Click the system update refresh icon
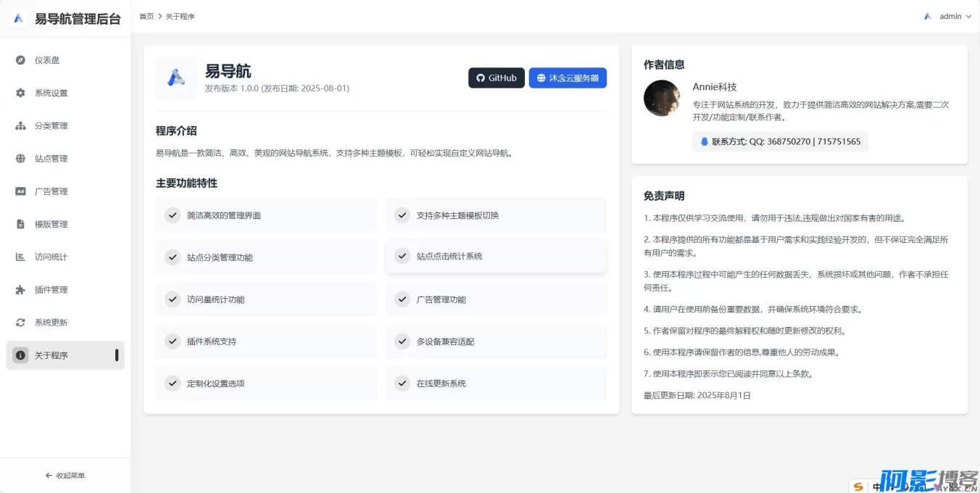 [x=20, y=322]
